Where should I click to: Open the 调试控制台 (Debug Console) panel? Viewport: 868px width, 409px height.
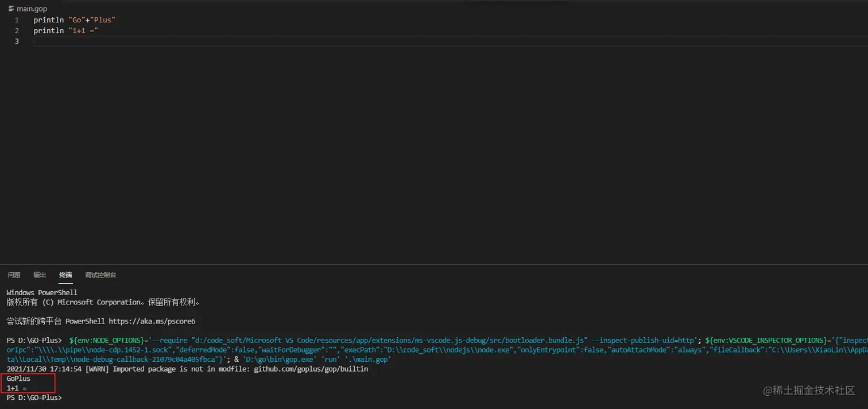(100, 275)
